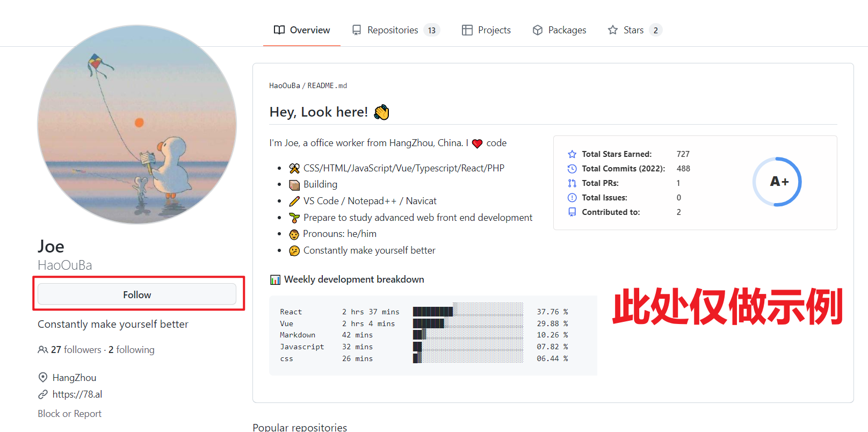Viewport: 868px width, 432px height.
Task: Open the Stars tab
Action: [x=634, y=30]
